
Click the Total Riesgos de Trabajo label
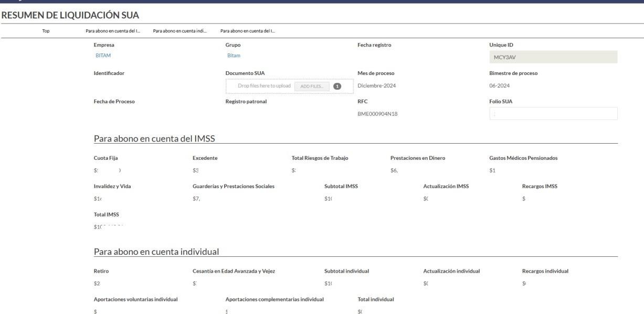click(x=320, y=158)
